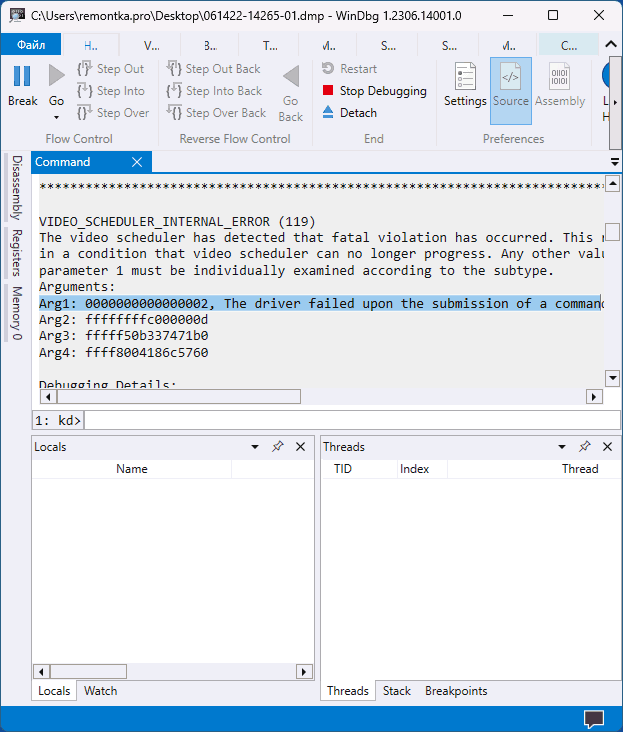The height and width of the screenshot is (732, 623).
Task: Click Detach button
Action: 349,113
